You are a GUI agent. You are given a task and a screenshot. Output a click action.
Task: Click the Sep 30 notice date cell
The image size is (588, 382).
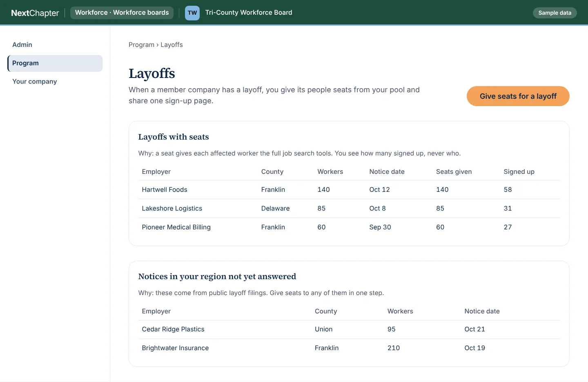coord(380,227)
